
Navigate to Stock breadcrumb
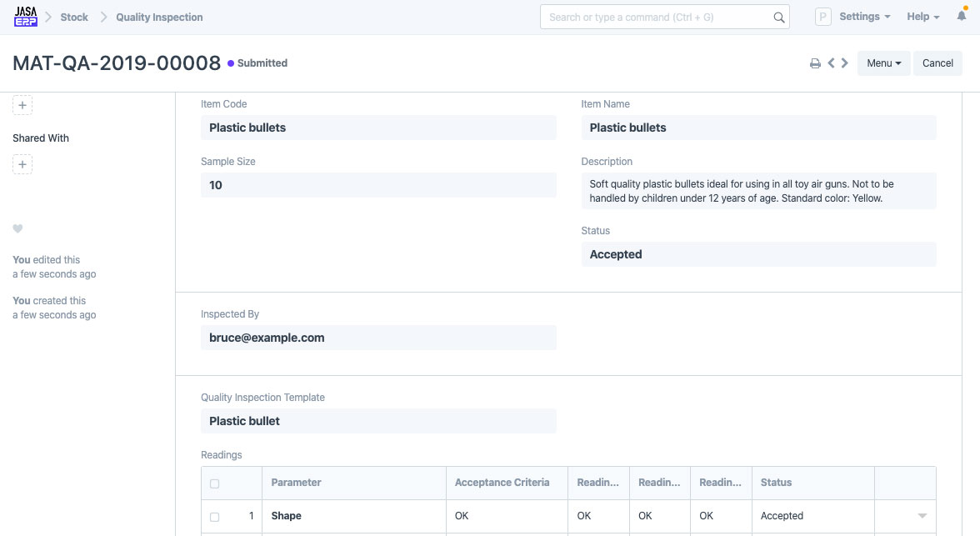pos(74,17)
